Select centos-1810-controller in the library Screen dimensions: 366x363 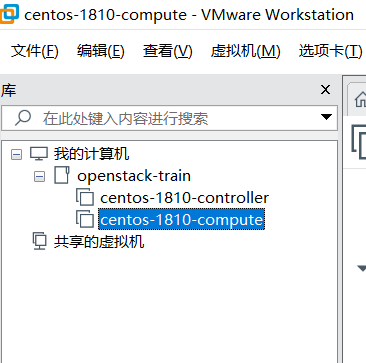pyautogui.click(x=184, y=198)
